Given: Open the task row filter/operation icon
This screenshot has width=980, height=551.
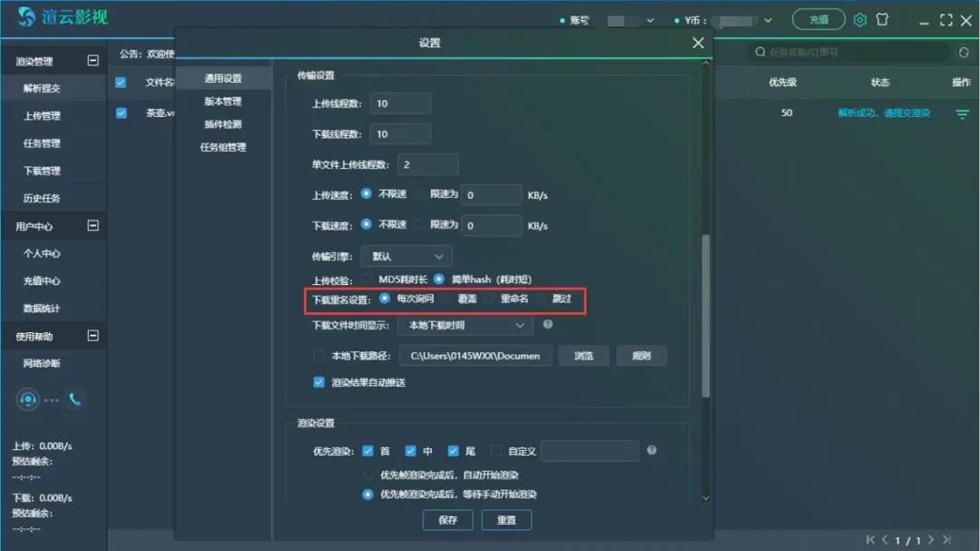Looking at the screenshot, I should click(x=962, y=113).
